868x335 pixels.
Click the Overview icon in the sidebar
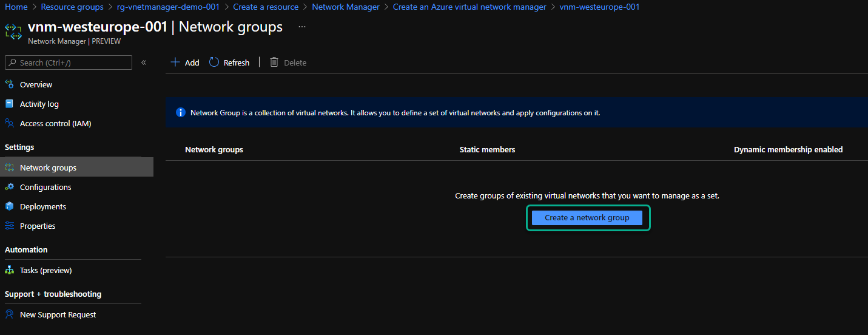click(9, 84)
